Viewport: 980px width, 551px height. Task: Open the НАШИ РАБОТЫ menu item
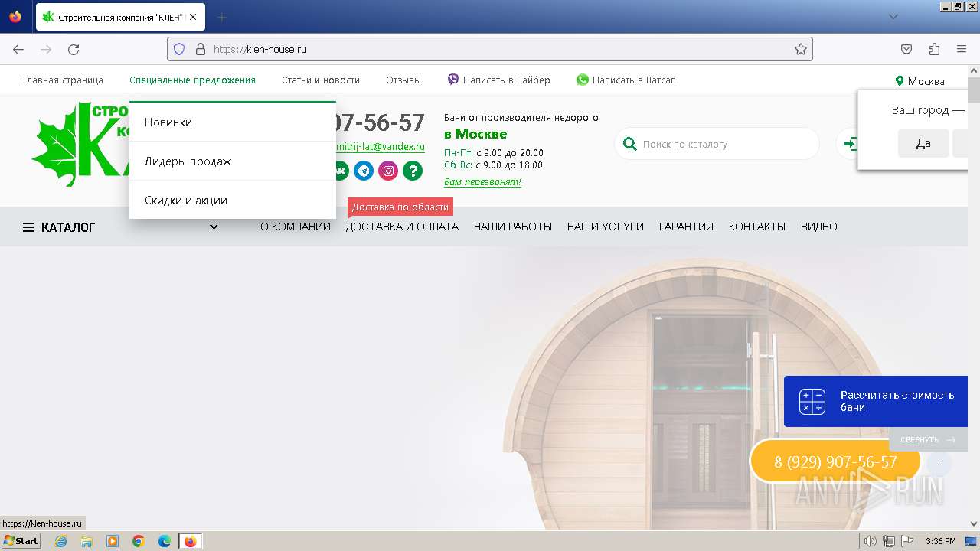513,227
